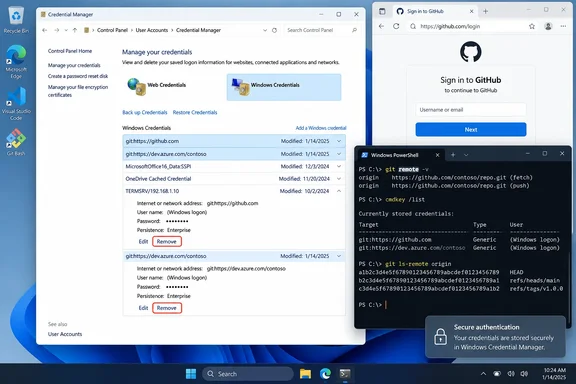This screenshot has width=576, height=384.
Task: Reload the GitHub login page in Edge
Action: 396,26
